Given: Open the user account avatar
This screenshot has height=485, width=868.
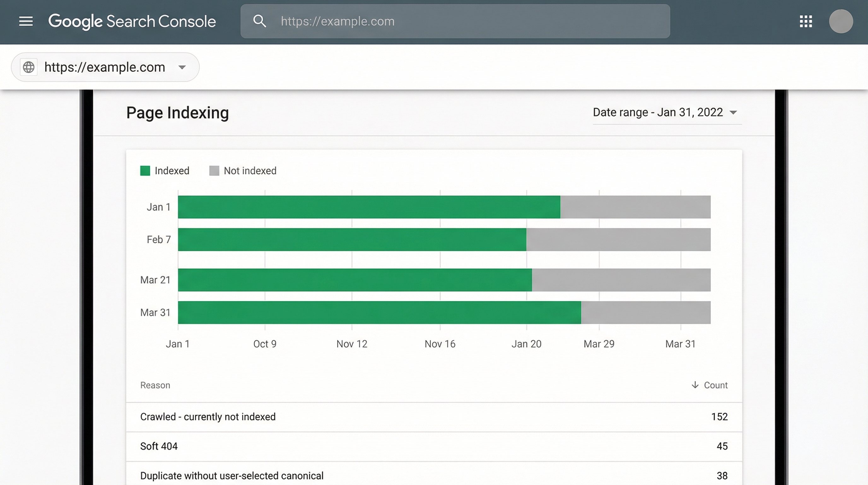Looking at the screenshot, I should 840,21.
